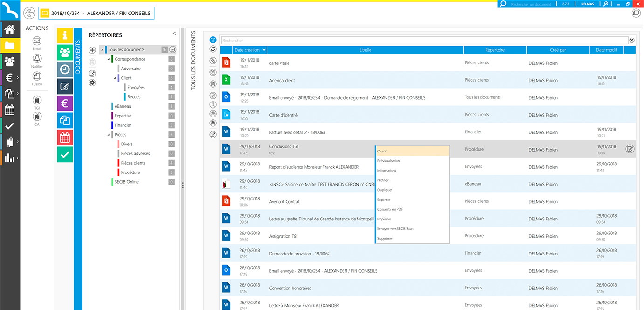This screenshot has height=310, width=644.
Task: Choose Dupliquer in the context menu
Action: point(412,190)
